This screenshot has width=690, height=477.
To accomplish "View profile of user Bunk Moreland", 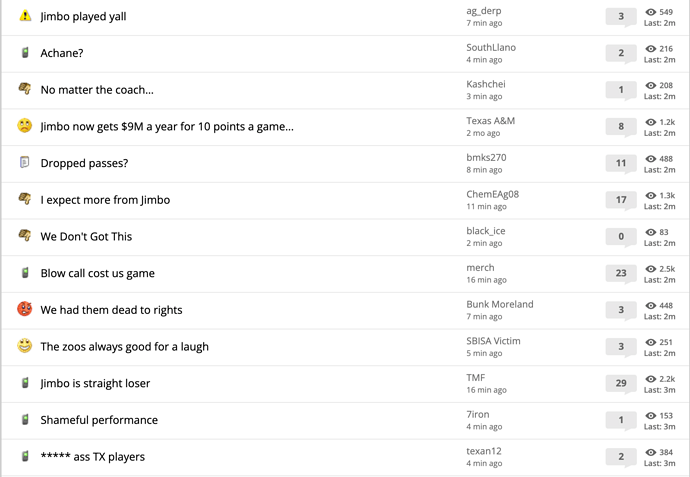I will coord(500,304).
